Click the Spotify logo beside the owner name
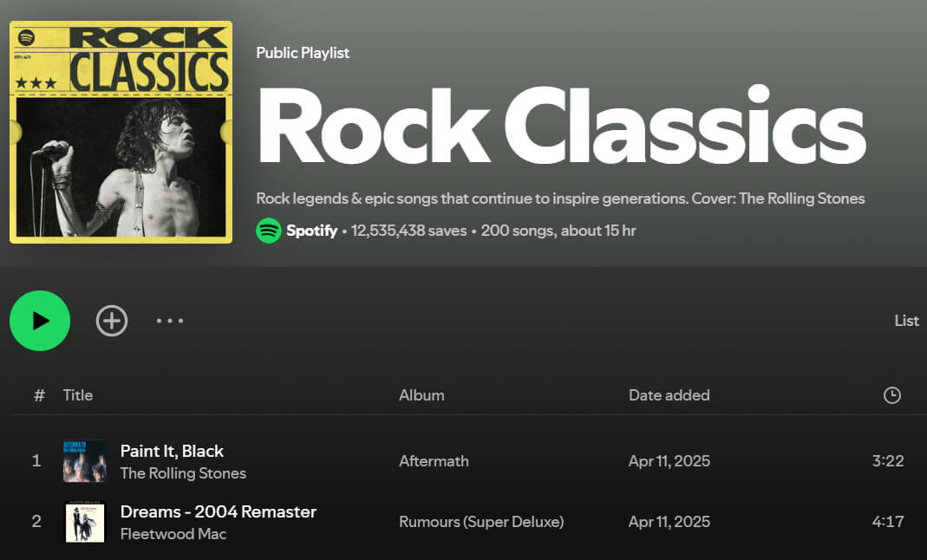The image size is (927, 560). [269, 231]
